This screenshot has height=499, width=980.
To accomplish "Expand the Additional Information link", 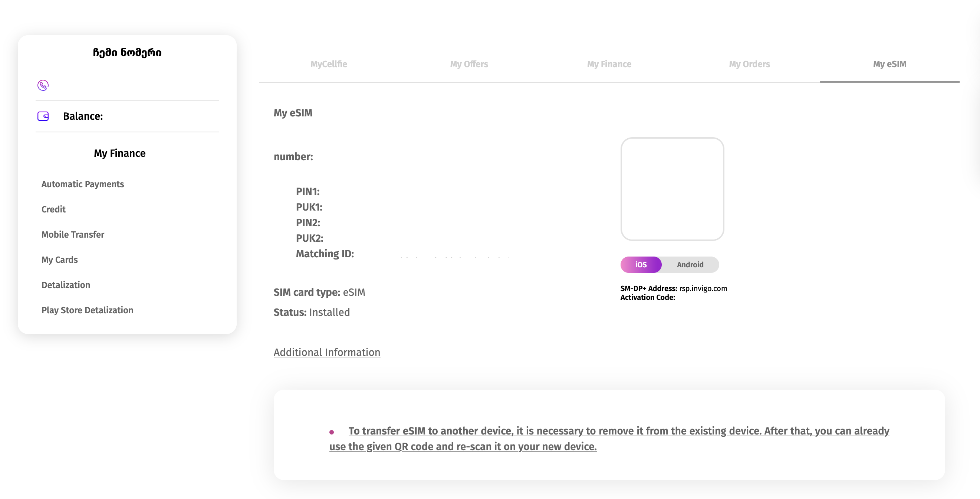I will 327,352.
